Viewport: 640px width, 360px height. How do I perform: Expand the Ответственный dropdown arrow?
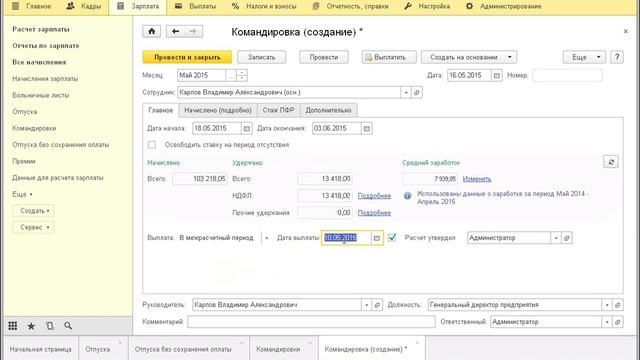pos(607,322)
